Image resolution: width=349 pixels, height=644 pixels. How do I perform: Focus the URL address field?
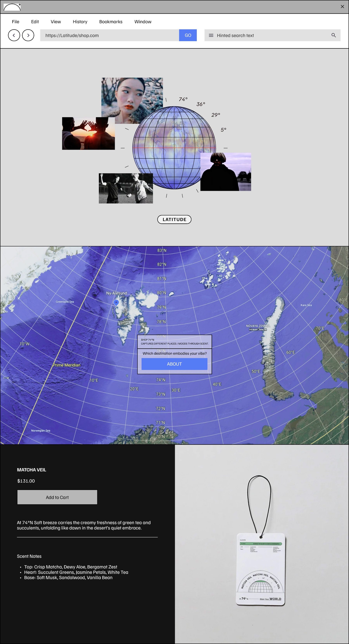coord(110,35)
